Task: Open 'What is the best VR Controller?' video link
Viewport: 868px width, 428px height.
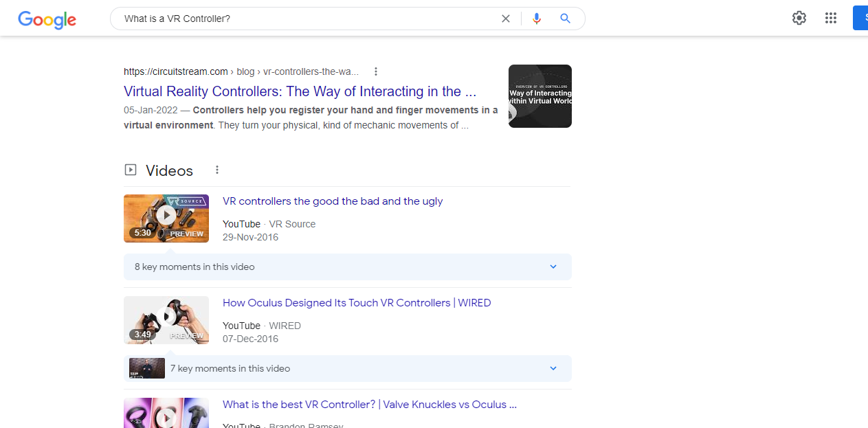Action: coord(370,405)
